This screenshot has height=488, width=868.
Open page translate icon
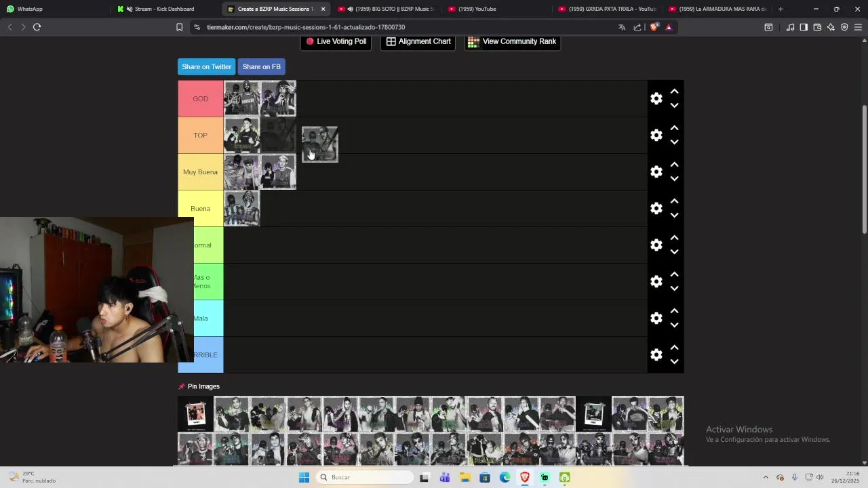[622, 27]
